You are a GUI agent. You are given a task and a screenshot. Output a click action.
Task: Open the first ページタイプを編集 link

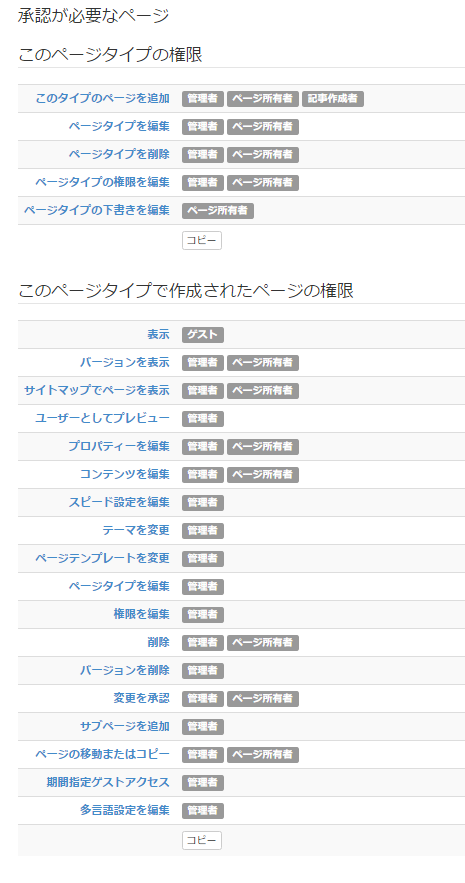click(119, 126)
